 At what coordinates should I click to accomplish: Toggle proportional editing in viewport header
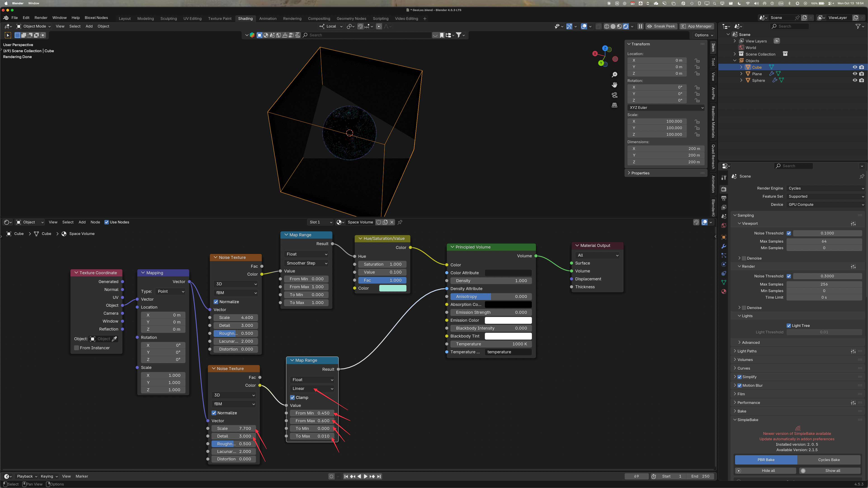[379, 26]
